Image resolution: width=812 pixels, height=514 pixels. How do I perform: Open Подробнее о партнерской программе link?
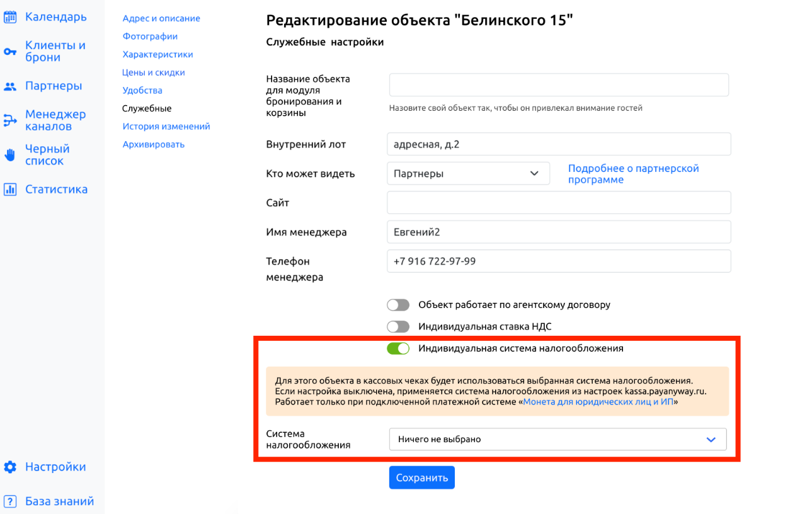634,174
